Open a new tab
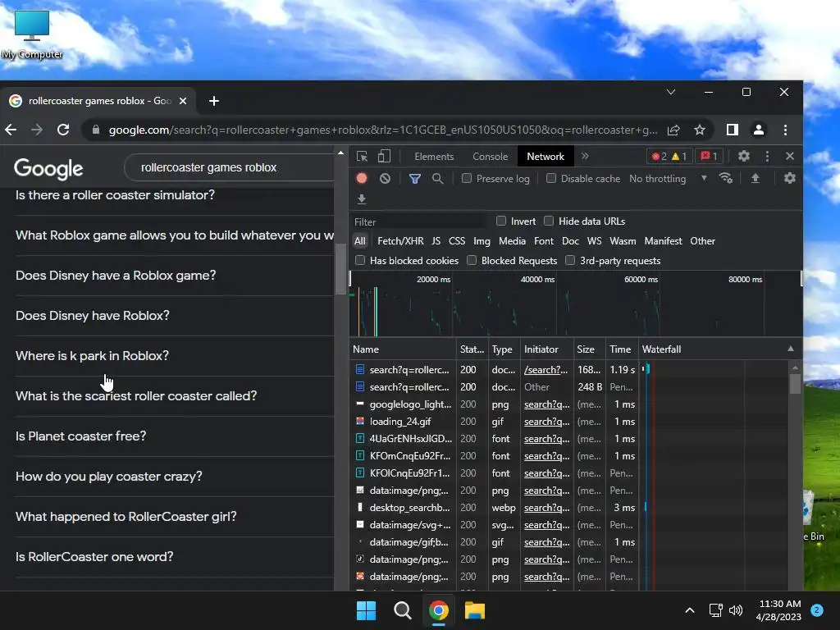The width and height of the screenshot is (840, 630). (x=214, y=101)
